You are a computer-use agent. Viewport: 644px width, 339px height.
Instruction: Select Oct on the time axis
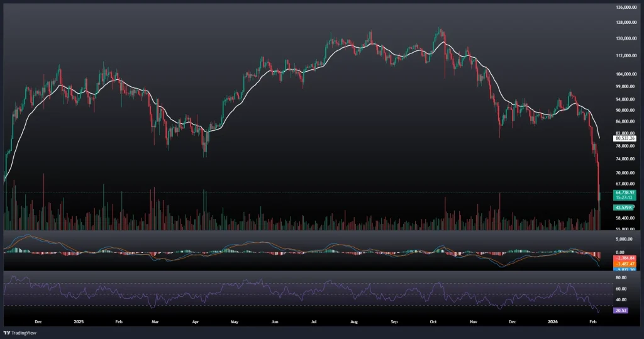(433, 320)
